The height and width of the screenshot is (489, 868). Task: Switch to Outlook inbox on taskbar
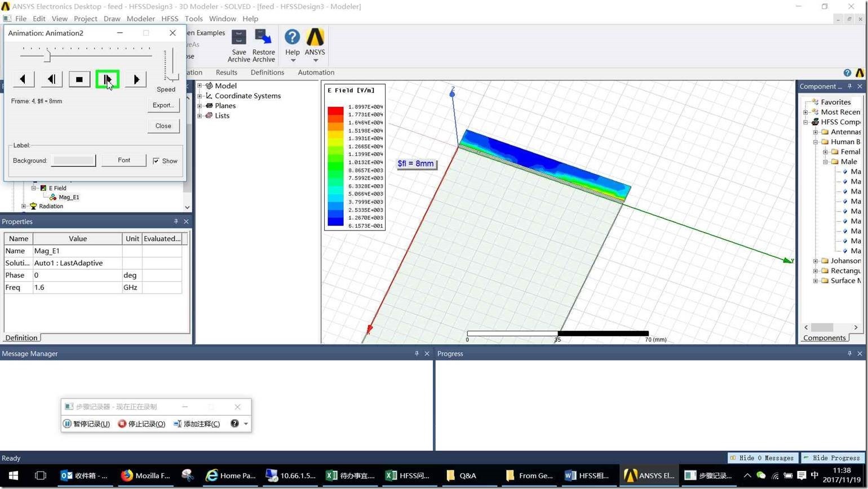85,475
